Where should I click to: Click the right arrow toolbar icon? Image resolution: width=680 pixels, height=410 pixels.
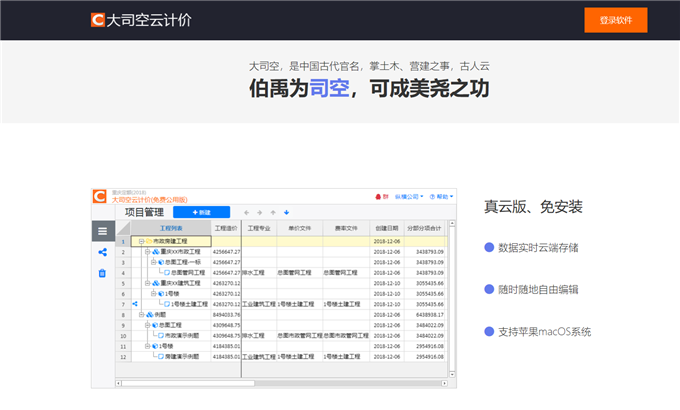point(260,212)
